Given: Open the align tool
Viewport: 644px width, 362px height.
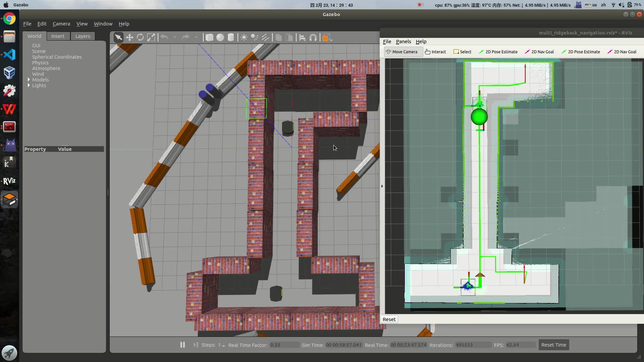Looking at the screenshot, I should pos(302,38).
